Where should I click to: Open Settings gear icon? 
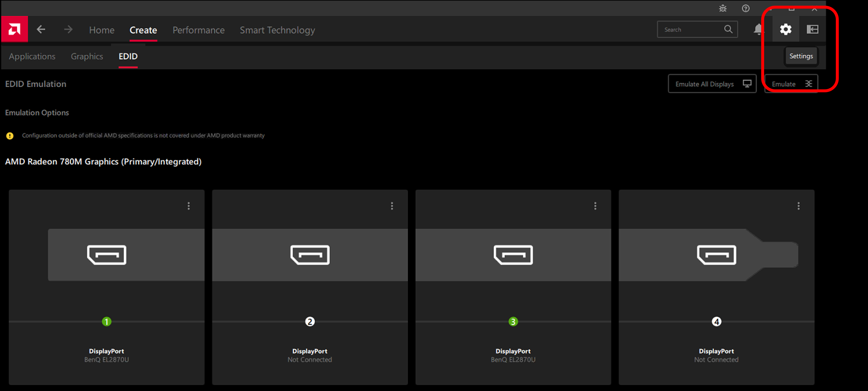point(785,29)
